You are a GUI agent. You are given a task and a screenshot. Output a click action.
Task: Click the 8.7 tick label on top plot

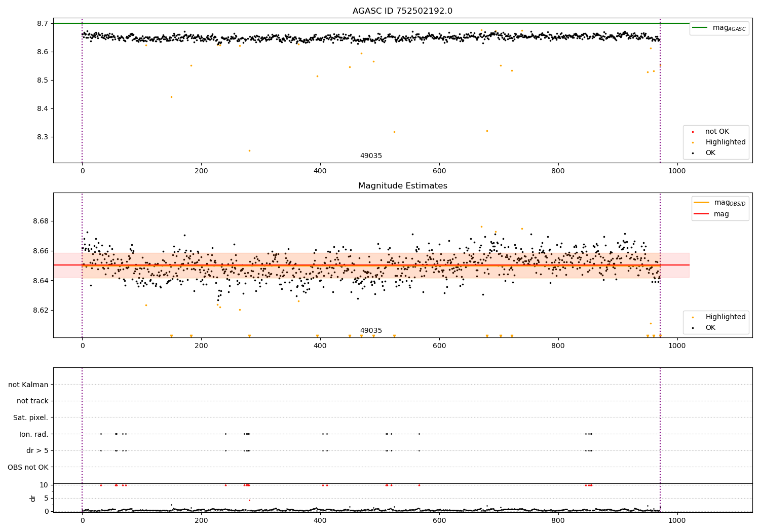pyautogui.click(x=43, y=24)
